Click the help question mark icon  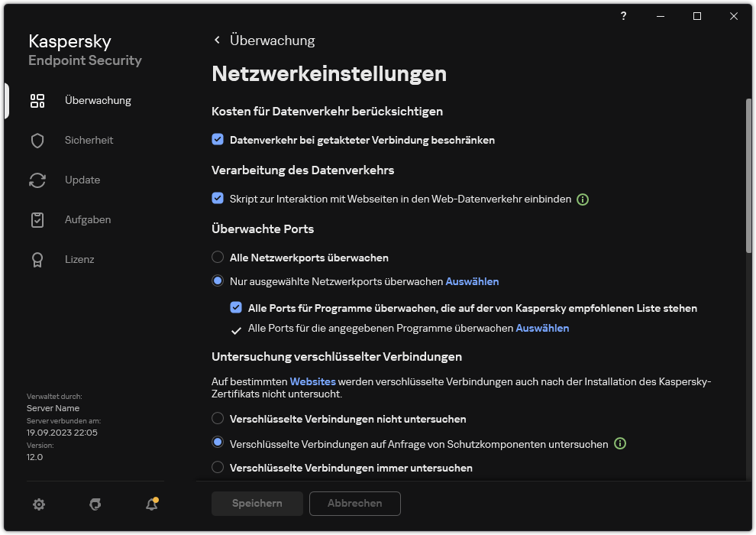tap(623, 15)
